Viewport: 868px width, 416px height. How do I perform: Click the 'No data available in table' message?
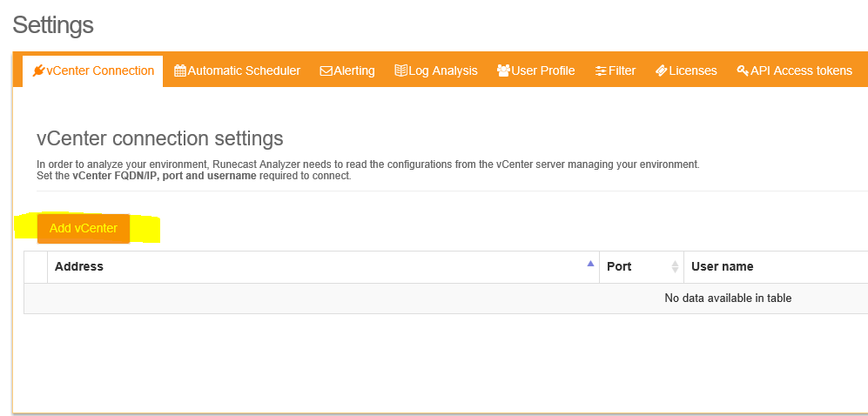727,299
